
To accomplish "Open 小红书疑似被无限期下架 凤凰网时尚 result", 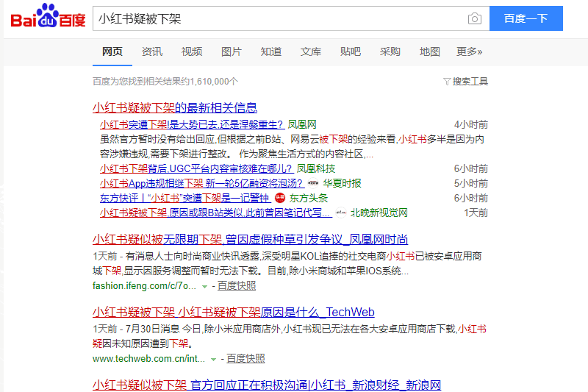I will (x=250, y=239).
